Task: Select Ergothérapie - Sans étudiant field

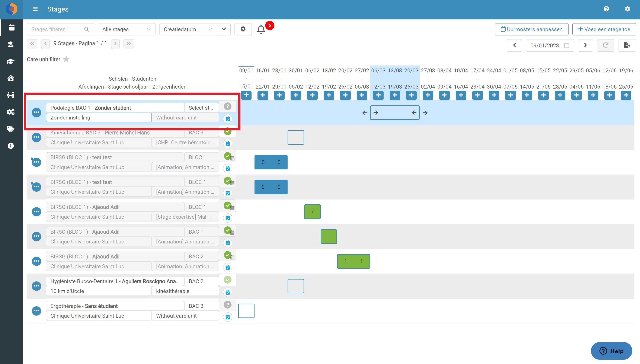Action: [x=115, y=306]
